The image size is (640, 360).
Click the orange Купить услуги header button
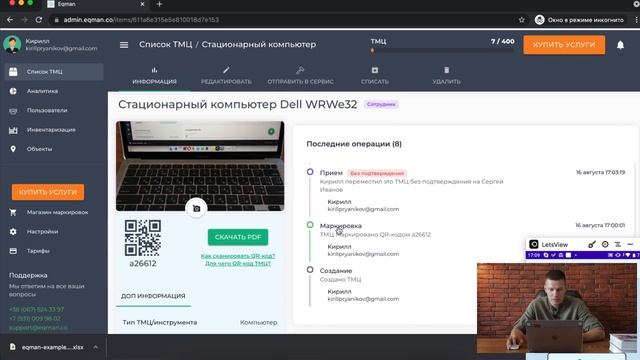coord(564,44)
